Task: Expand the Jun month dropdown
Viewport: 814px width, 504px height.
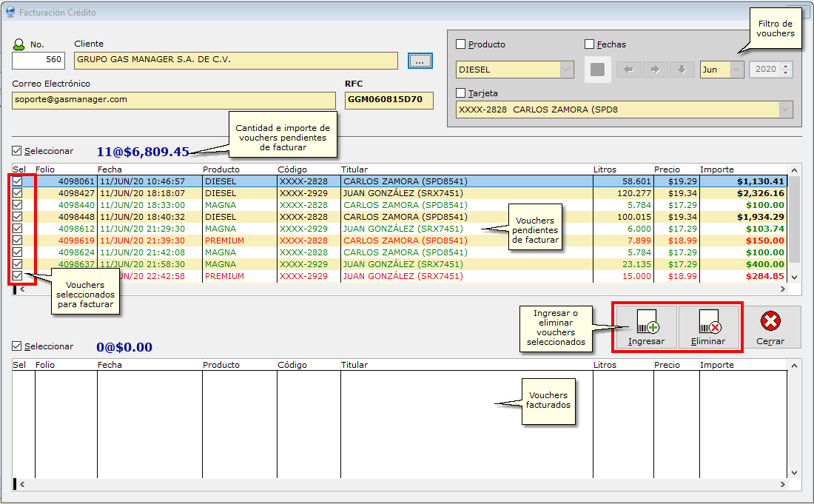Action: tap(736, 70)
